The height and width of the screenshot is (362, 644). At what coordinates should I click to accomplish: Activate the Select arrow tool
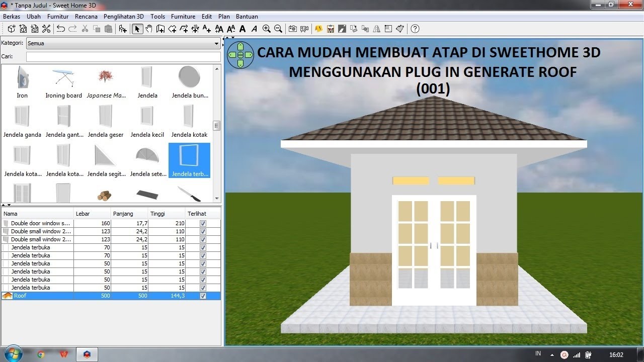pos(137,29)
